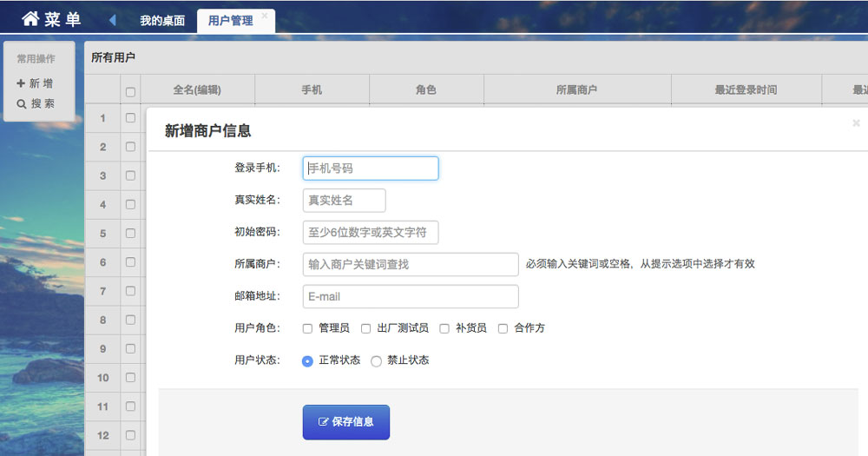
Task: Check the checkbox in row 9
Action: pos(131,348)
